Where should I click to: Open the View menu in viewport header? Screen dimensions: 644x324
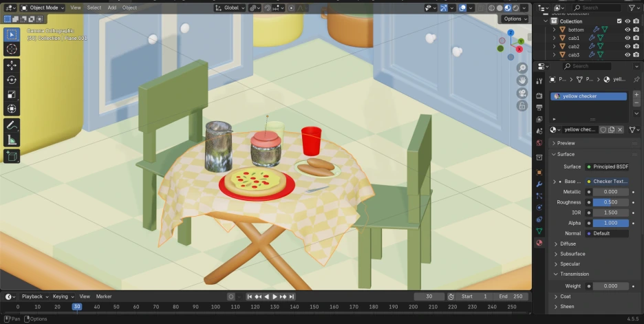pyautogui.click(x=75, y=8)
